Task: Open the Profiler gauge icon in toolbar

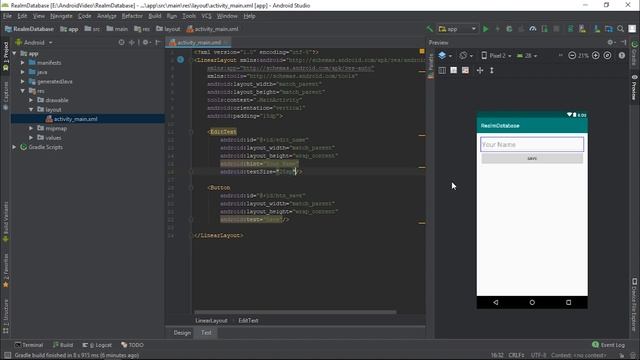Action: tap(533, 29)
